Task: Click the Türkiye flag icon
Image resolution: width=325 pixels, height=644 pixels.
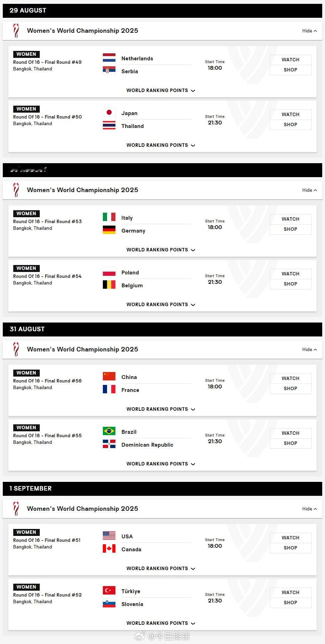Action: 109,590
